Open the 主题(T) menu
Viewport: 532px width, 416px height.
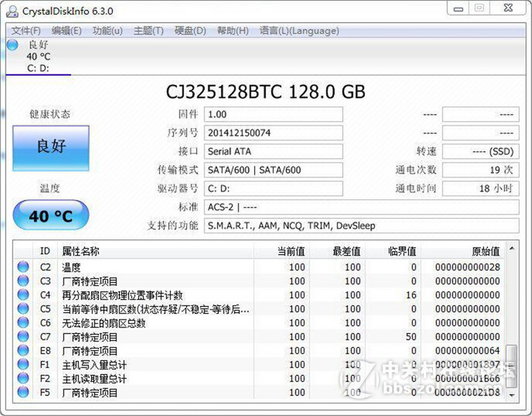[x=148, y=31]
